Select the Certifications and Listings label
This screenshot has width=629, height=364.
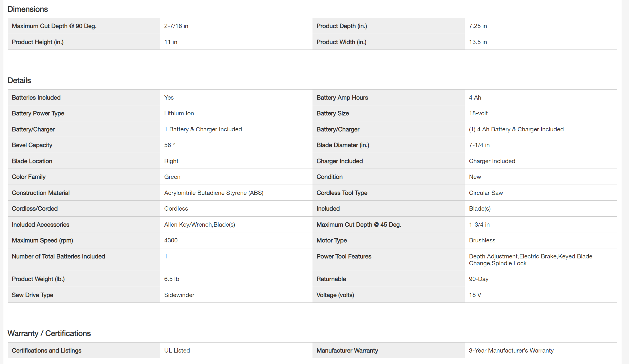tap(46, 351)
